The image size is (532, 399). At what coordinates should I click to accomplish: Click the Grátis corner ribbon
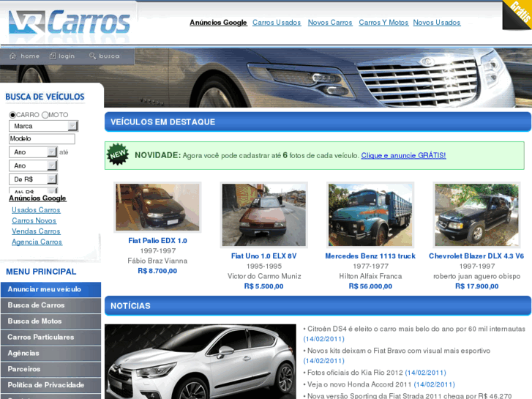(518, 14)
